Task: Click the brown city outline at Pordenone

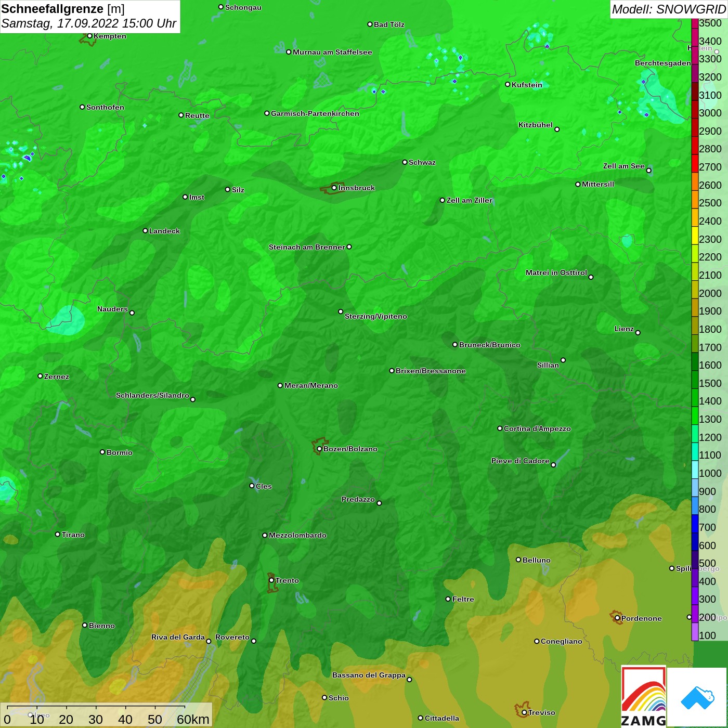Action: [x=616, y=617]
